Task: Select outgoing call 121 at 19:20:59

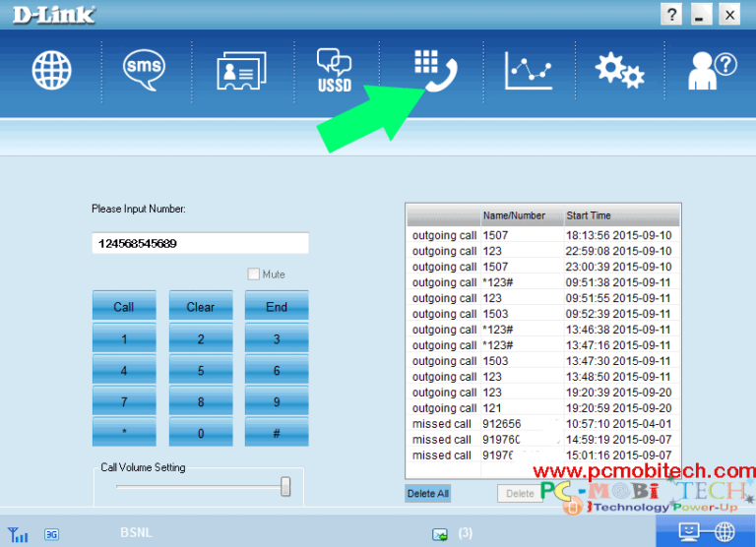Action: pyautogui.click(x=543, y=408)
